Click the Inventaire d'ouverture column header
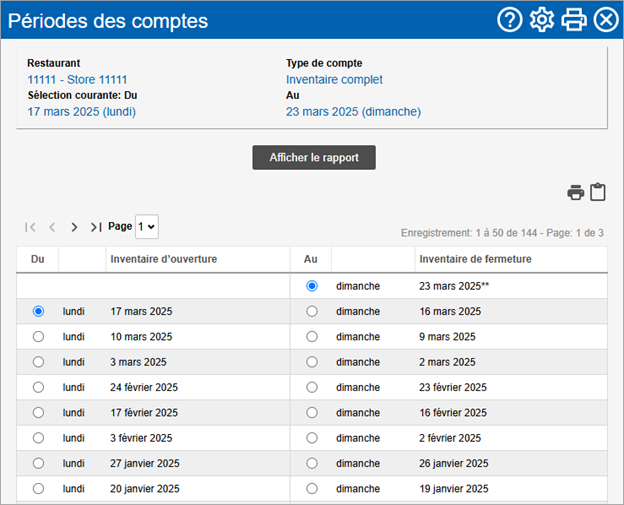 pyautogui.click(x=164, y=259)
